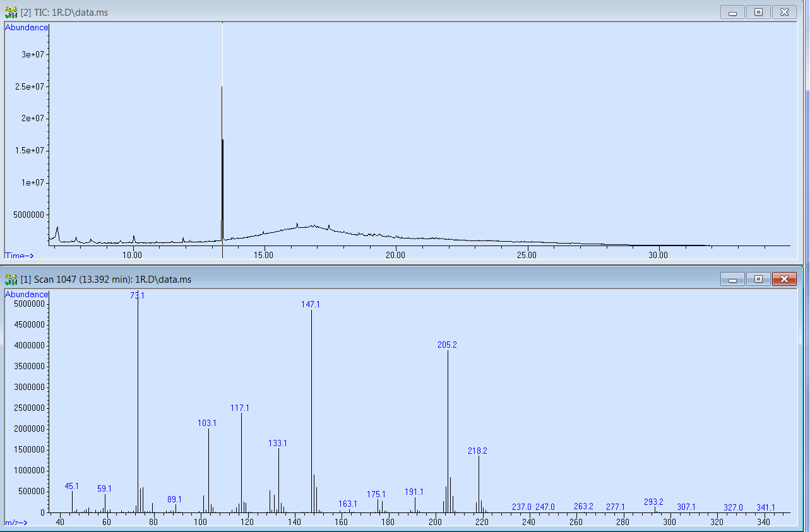Select the 147.1 m/z peak label
The height and width of the screenshot is (532, 810).
click(x=311, y=304)
